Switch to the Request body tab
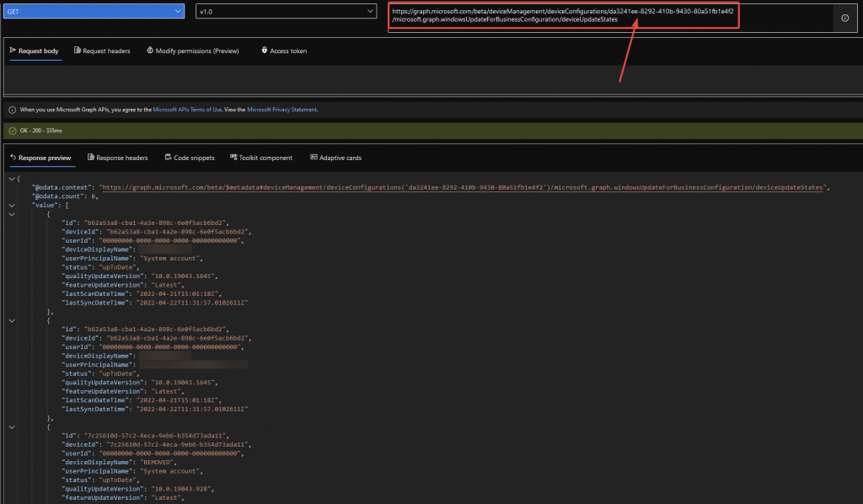Screen dimensions: 863x504 pyautogui.click(x=34, y=51)
